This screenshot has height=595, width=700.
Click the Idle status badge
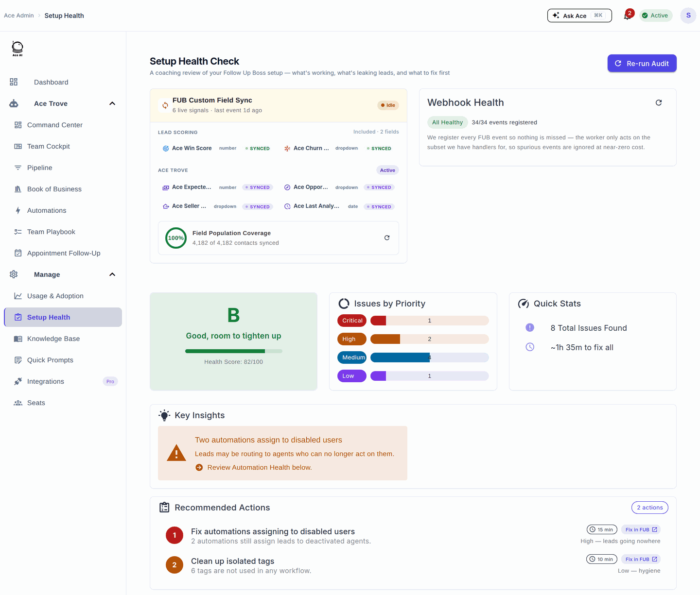coord(388,105)
